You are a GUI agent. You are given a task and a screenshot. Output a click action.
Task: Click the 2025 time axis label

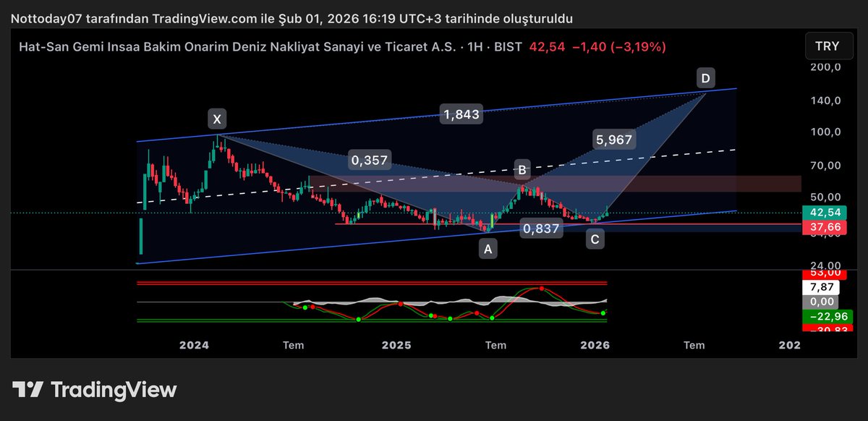tap(396, 345)
